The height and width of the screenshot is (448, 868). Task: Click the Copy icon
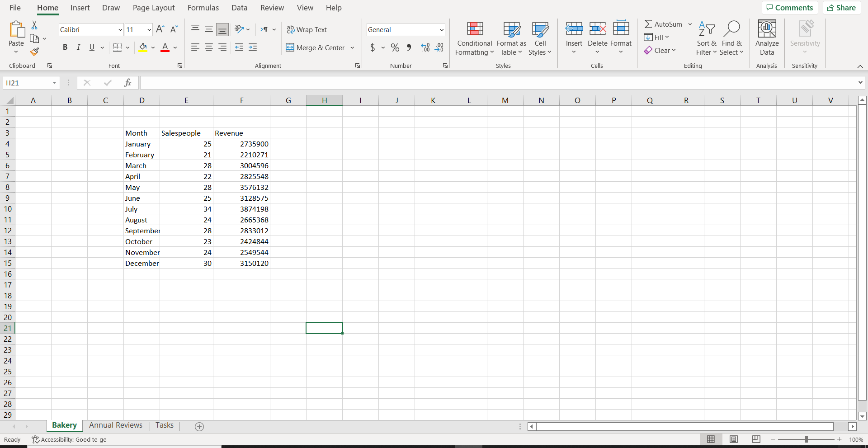coord(34,39)
